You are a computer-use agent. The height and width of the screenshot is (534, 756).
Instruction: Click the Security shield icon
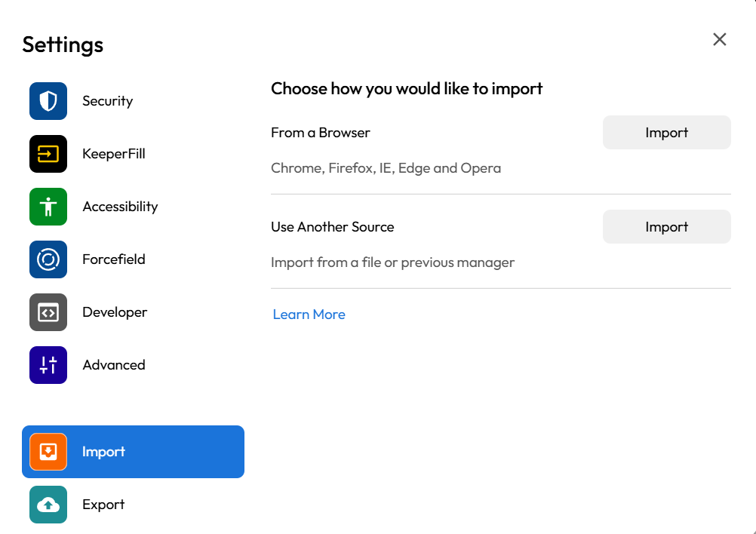[48, 100]
